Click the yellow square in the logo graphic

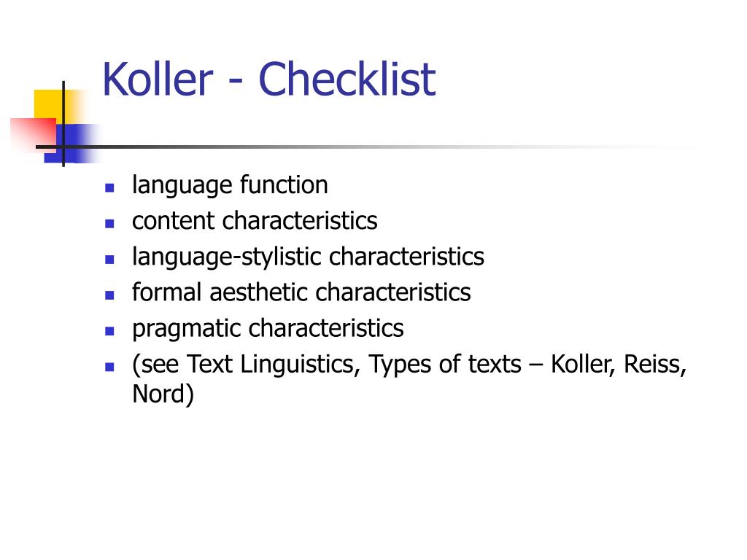pos(53,105)
